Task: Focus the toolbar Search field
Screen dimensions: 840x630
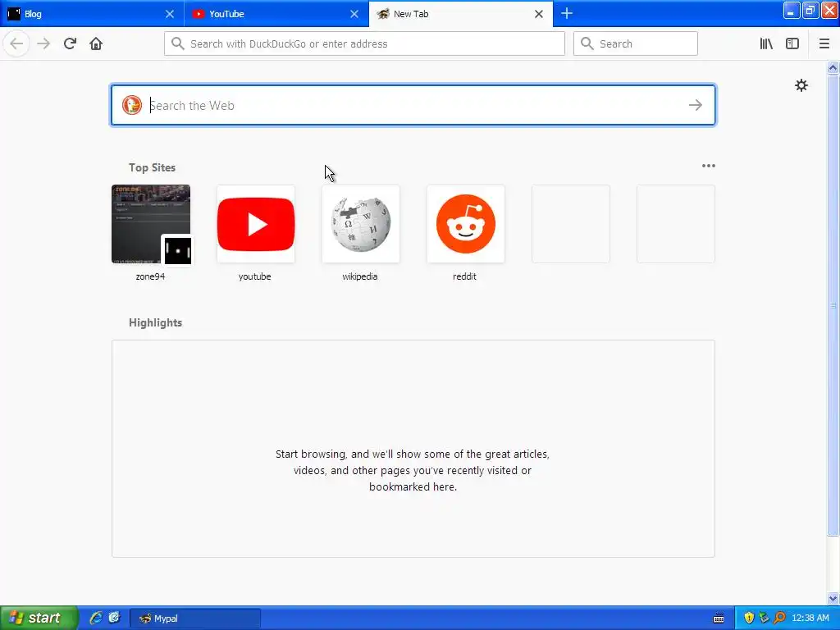Action: 636,43
